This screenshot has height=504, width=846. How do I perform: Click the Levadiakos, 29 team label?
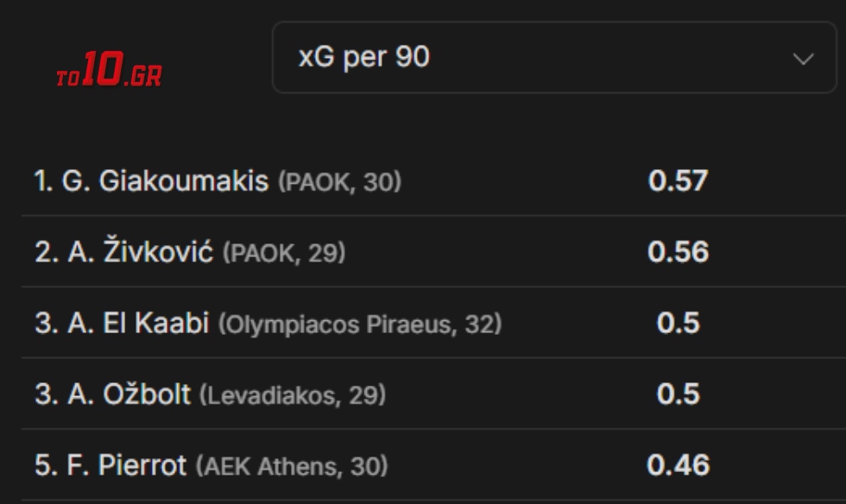click(293, 395)
